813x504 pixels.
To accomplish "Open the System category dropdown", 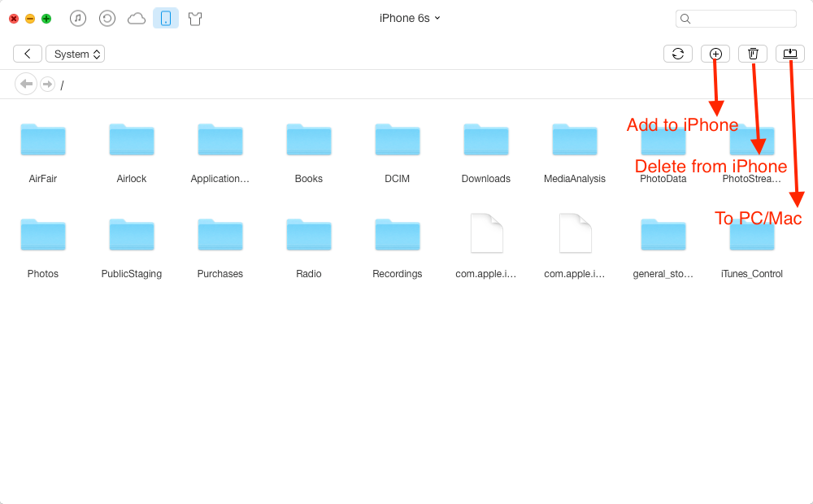I will click(75, 54).
